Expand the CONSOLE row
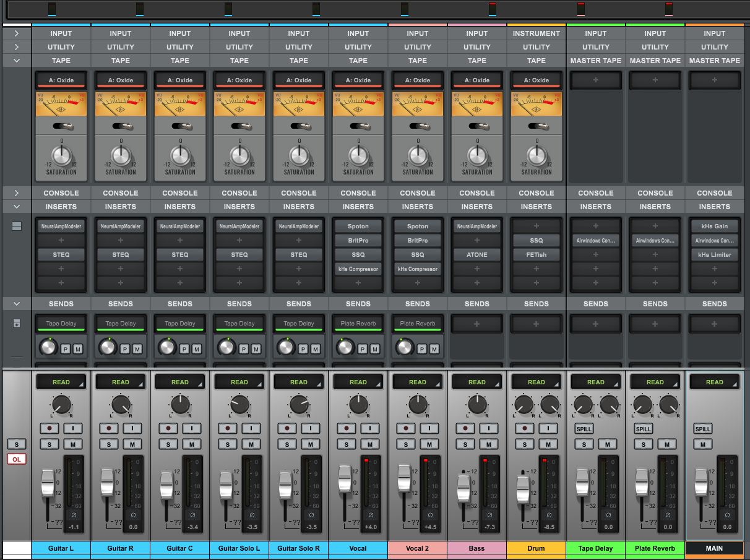The height and width of the screenshot is (560, 750). tap(17, 193)
